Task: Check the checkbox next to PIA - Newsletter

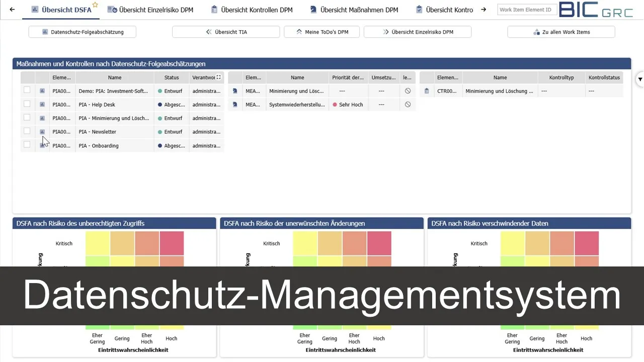Action: (27, 132)
